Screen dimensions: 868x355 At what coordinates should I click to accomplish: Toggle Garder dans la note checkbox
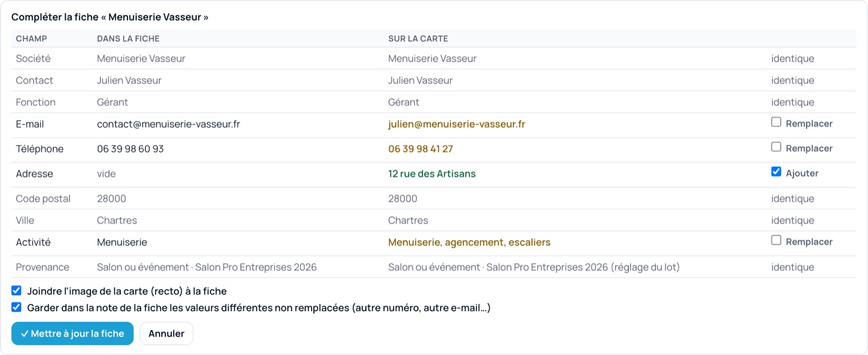point(17,307)
